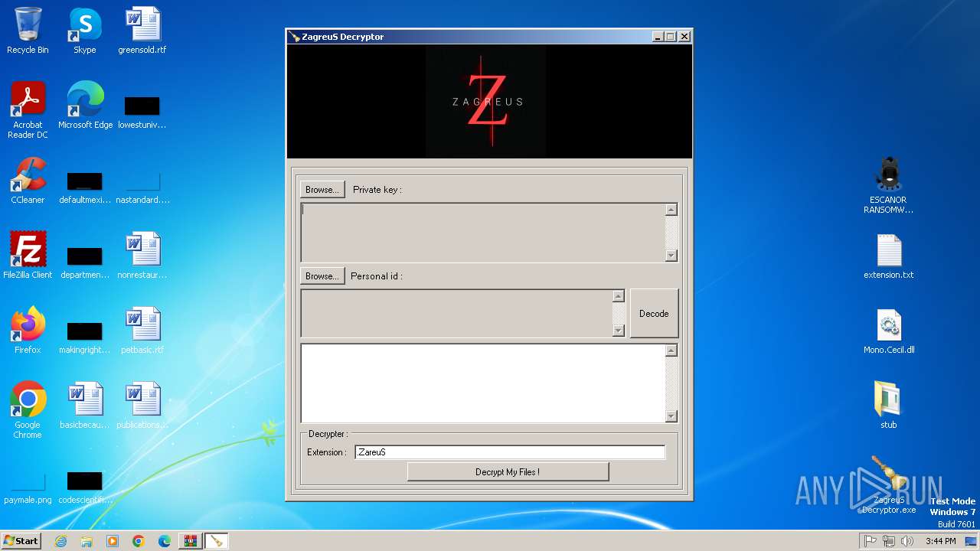Close the ZagreuS Decryptor window

click(x=684, y=37)
